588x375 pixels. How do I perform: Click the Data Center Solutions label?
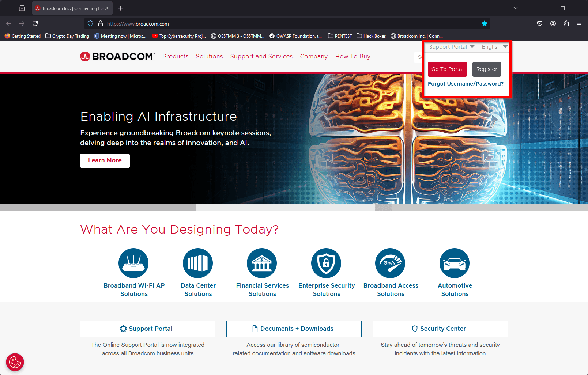(x=198, y=290)
